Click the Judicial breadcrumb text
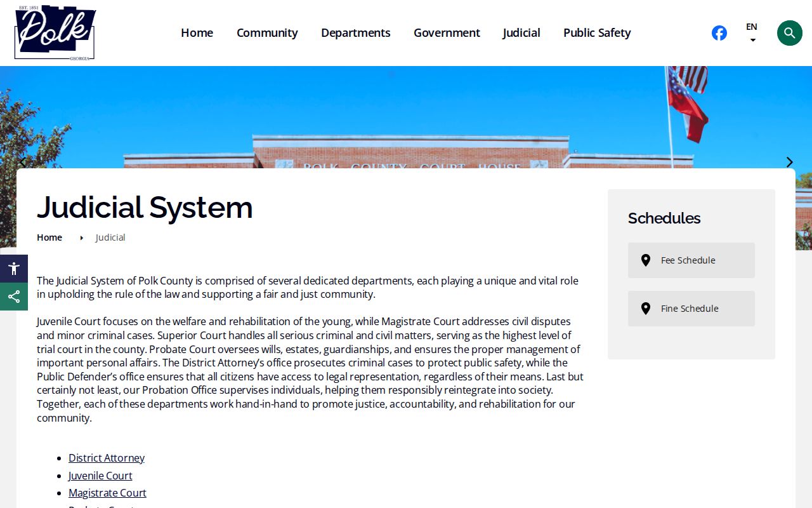The image size is (812, 508). point(110,237)
